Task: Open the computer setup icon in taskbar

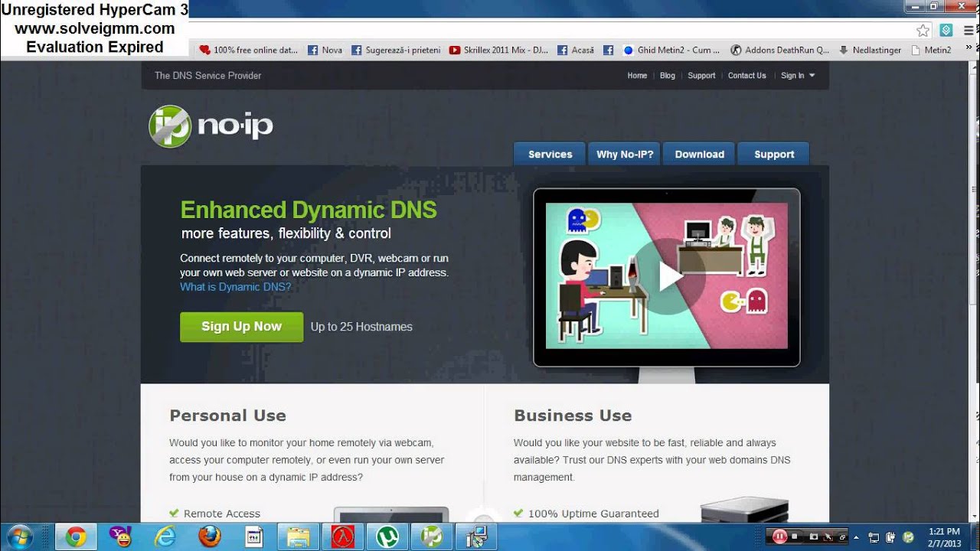Action: click(476, 536)
